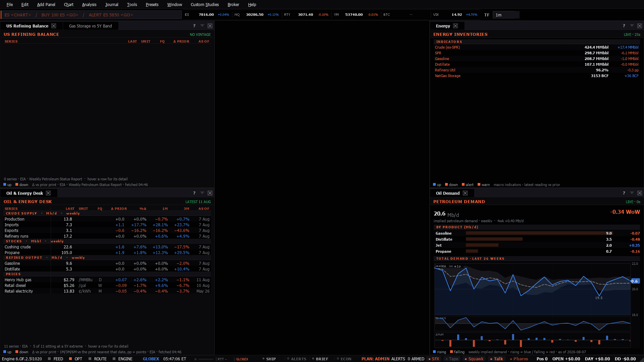Expand the Energy panel options arrow

point(632,26)
